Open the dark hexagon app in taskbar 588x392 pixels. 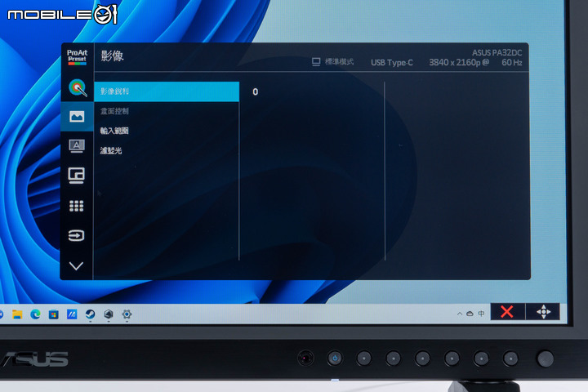pos(109,314)
